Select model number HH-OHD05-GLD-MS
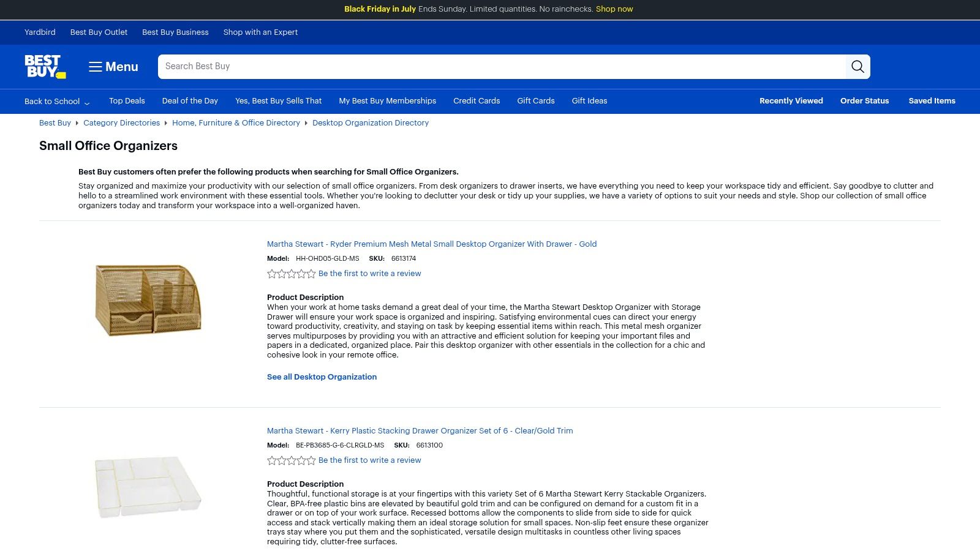This screenshot has height=551, width=980. 328,259
